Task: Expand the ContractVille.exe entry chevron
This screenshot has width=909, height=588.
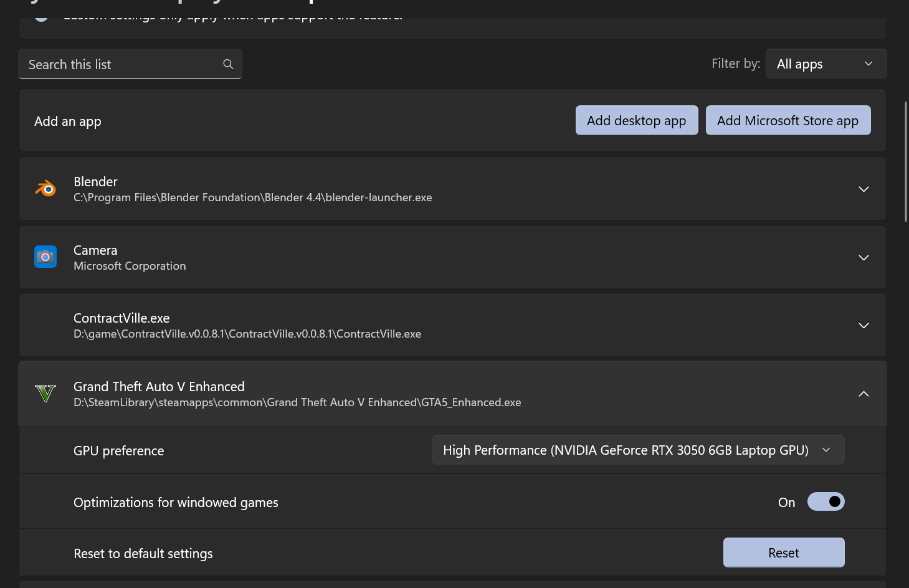Action: point(864,325)
